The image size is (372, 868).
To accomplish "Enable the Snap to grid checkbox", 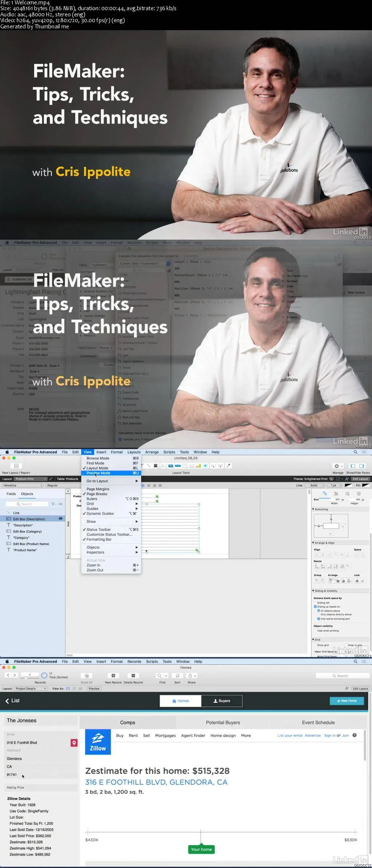I will tap(346, 645).
